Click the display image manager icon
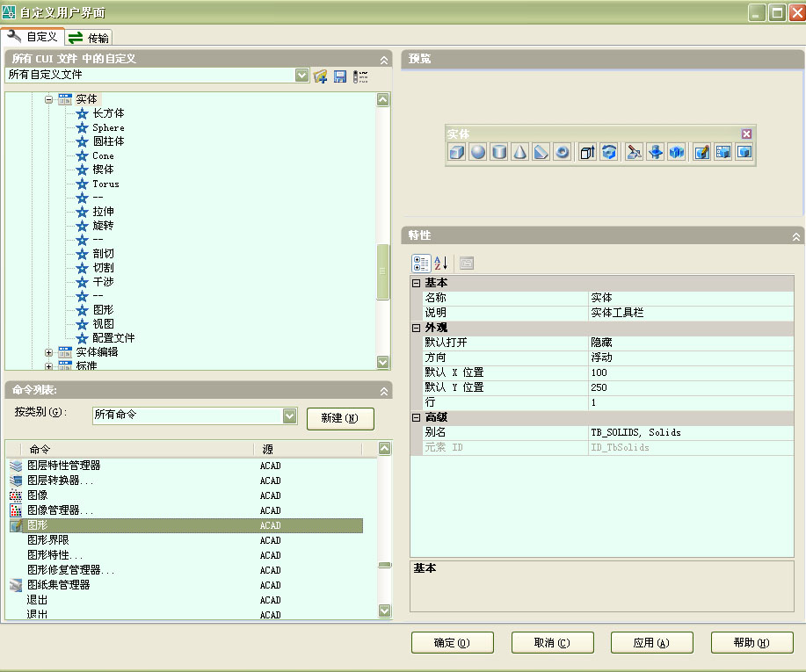 pyautogui.click(x=360, y=76)
